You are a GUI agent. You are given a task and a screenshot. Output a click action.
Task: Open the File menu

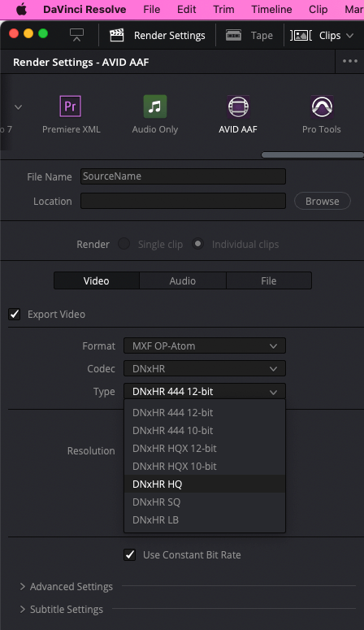[x=152, y=9]
